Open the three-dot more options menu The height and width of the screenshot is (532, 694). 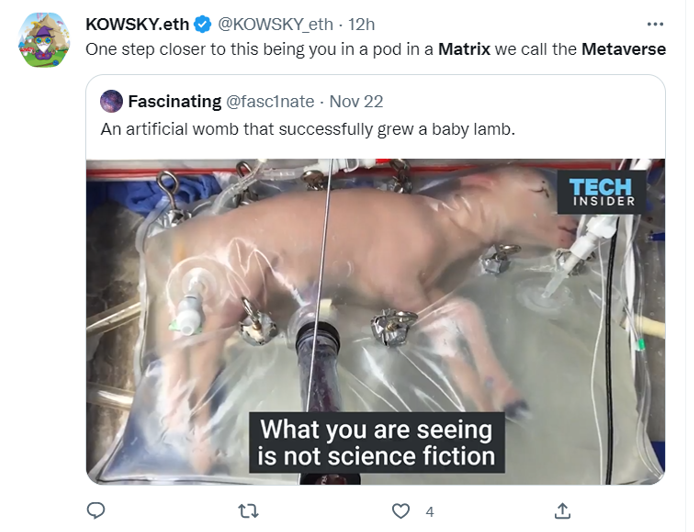655,23
